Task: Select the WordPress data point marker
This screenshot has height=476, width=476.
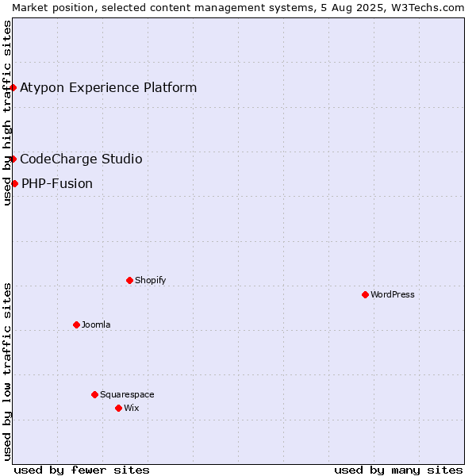Action: (365, 295)
